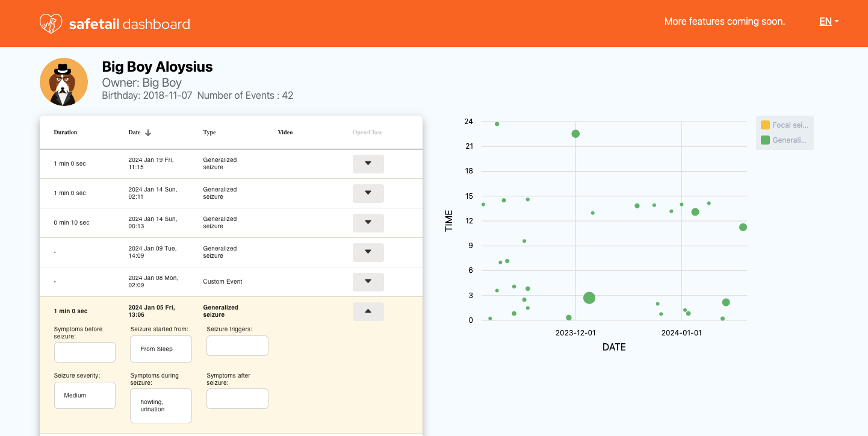Click Big Boy Aloysius dog avatar
Image resolution: width=868 pixels, height=436 pixels.
[x=64, y=83]
